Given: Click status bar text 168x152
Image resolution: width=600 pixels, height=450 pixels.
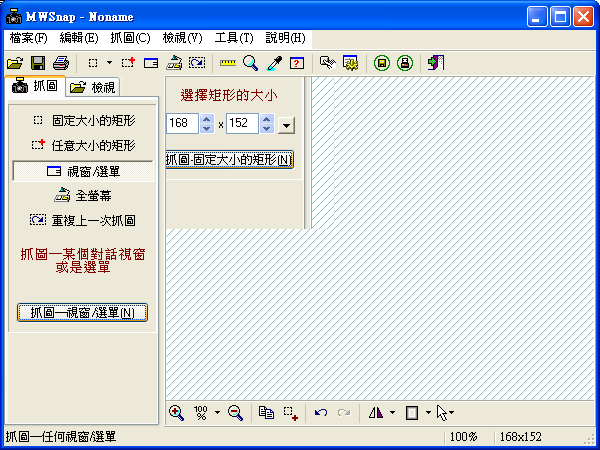Looking at the screenshot, I should (520, 437).
